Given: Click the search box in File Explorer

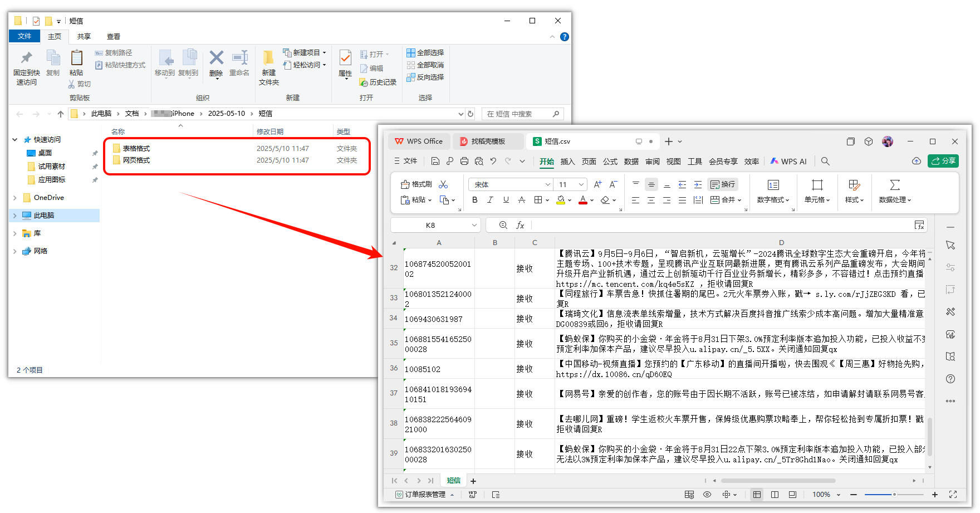Looking at the screenshot, I should 522,114.
